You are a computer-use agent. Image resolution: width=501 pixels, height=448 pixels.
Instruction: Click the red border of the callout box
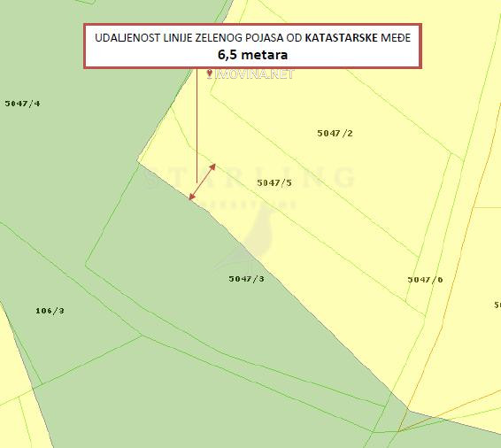coord(253,25)
